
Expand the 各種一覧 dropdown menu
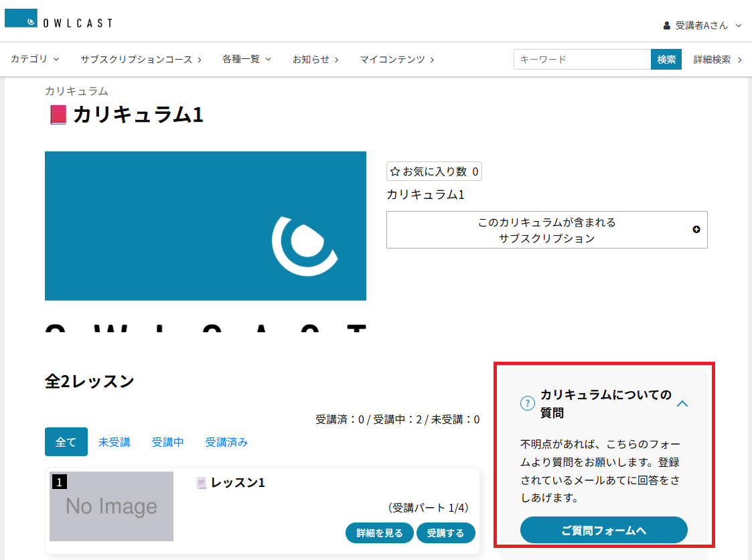click(246, 59)
